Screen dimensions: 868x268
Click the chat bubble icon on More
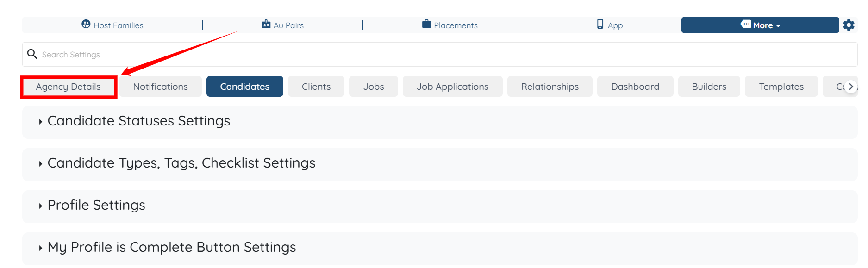tap(746, 24)
